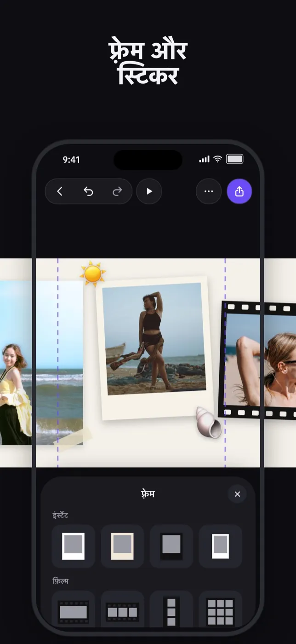Select the sun sticker on canvas
This screenshot has height=644, width=296.
(x=93, y=273)
